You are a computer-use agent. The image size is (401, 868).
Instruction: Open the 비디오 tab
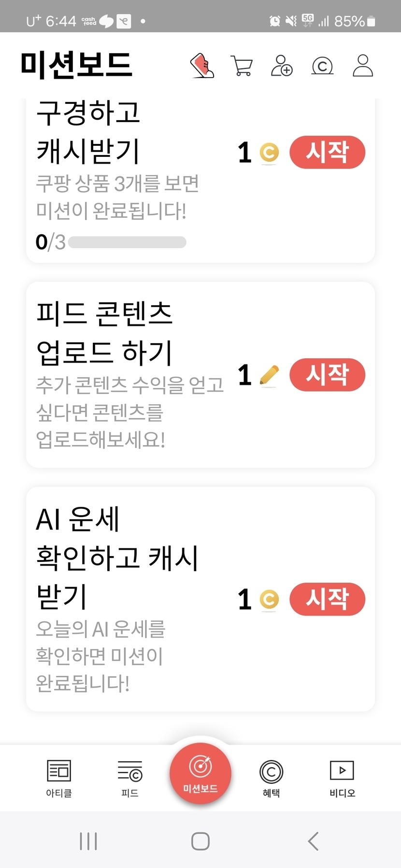click(342, 777)
